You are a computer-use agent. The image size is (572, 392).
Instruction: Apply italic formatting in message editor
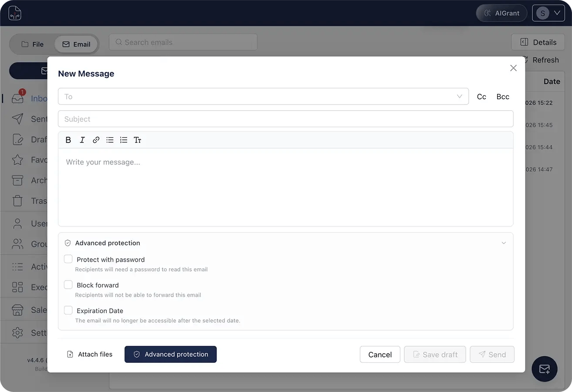[x=82, y=139]
